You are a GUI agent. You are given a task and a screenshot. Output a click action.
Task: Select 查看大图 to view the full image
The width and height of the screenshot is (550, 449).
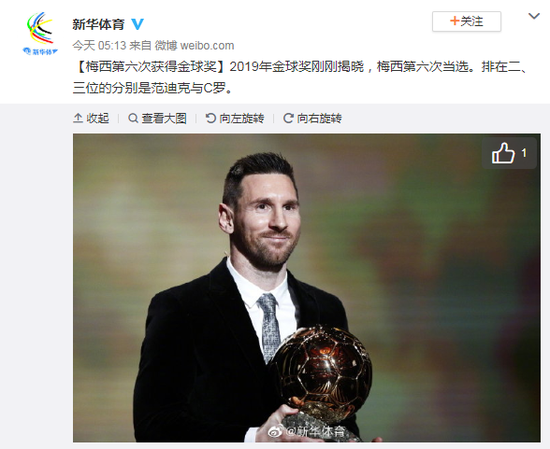(164, 118)
